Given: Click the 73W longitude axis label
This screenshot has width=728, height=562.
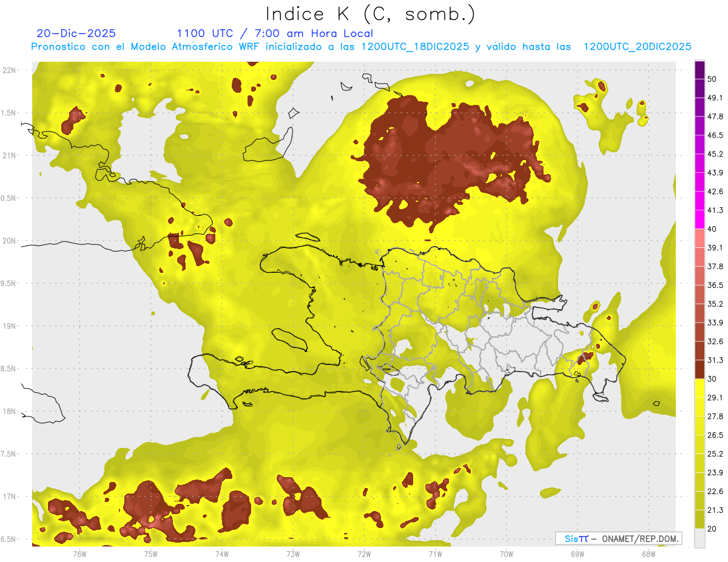Looking at the screenshot, I should [x=293, y=554].
